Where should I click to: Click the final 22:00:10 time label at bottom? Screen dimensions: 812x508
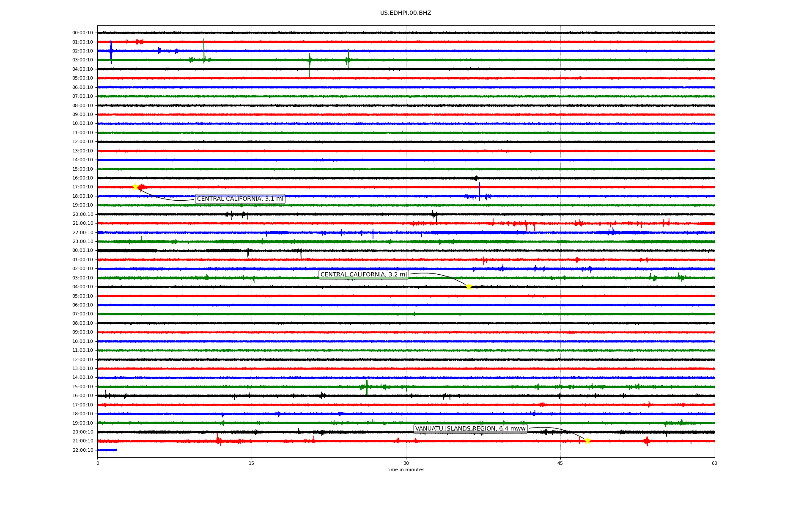point(82,450)
